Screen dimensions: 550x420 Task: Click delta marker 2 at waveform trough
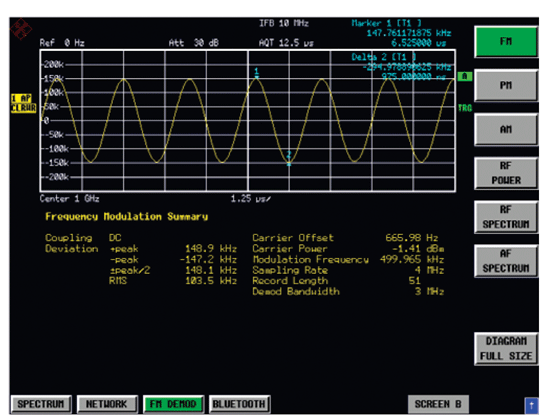(289, 159)
